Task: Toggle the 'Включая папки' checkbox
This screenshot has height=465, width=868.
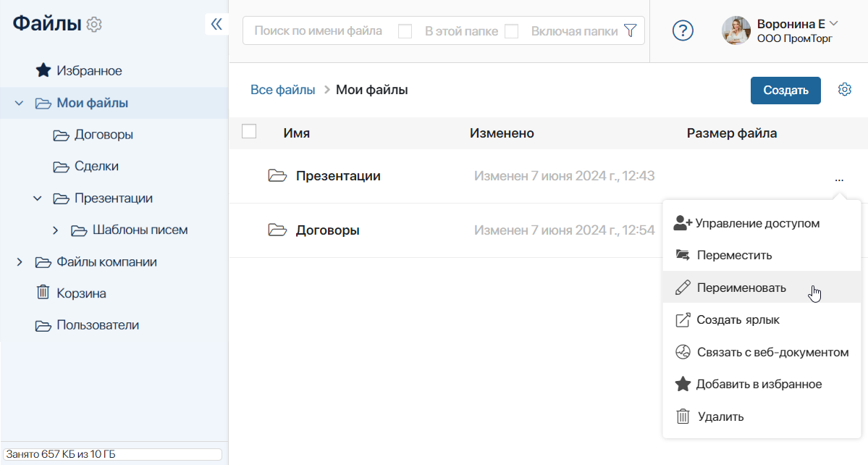Action: coord(512,31)
